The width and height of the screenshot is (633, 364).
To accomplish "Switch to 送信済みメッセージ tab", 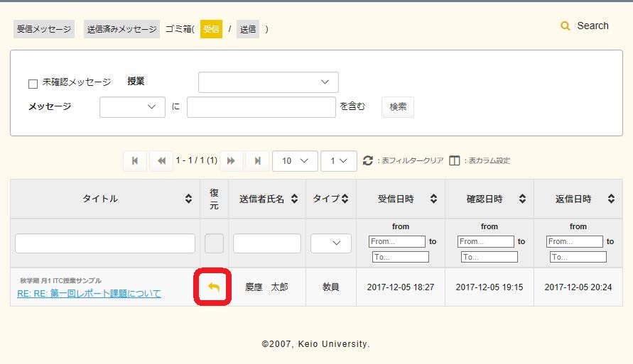I will tap(121, 29).
